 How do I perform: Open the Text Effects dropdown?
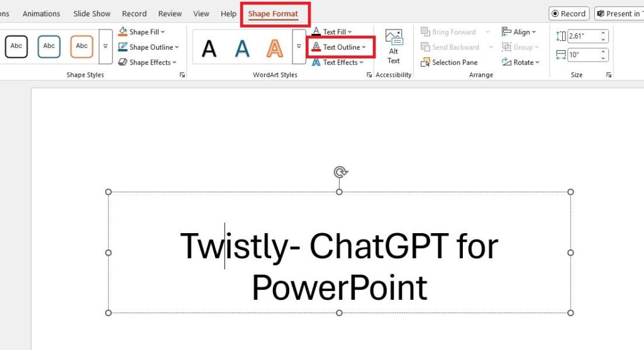[x=338, y=62]
